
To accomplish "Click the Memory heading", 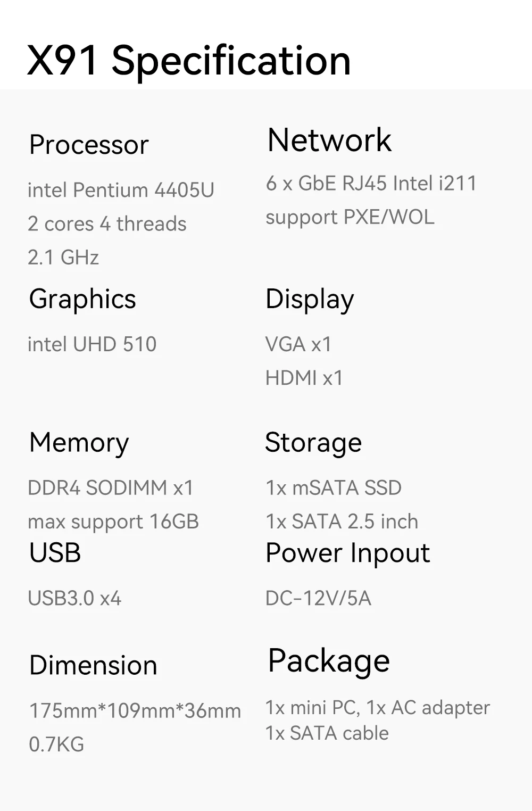I will pos(79,443).
